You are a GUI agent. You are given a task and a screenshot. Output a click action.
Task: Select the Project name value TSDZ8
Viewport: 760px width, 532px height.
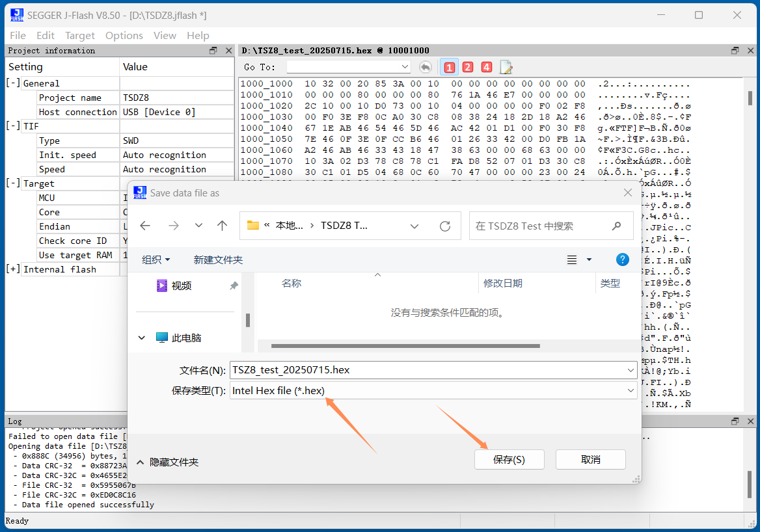point(177,98)
